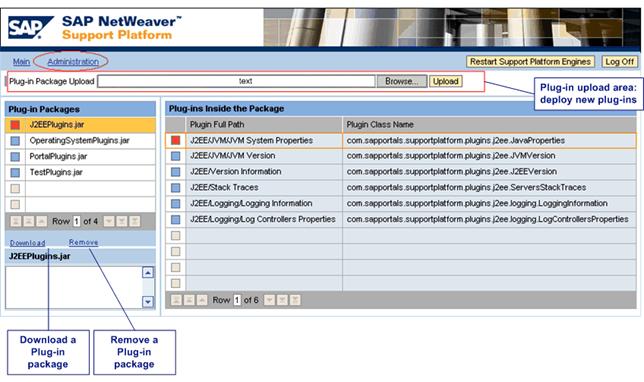
Task: Click the Remove link
Action: tap(83, 242)
